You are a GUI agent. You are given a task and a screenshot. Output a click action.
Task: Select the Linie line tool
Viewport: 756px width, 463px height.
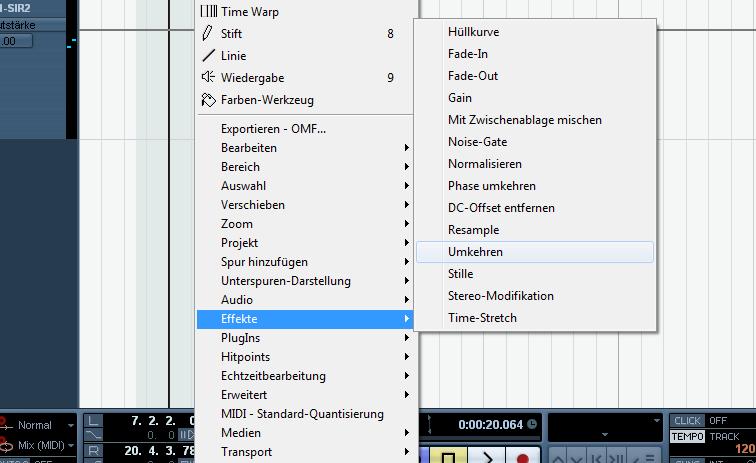point(307,56)
